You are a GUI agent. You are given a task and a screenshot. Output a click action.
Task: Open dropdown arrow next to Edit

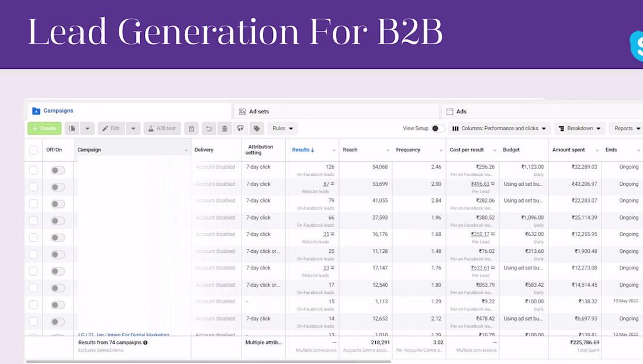tap(133, 129)
